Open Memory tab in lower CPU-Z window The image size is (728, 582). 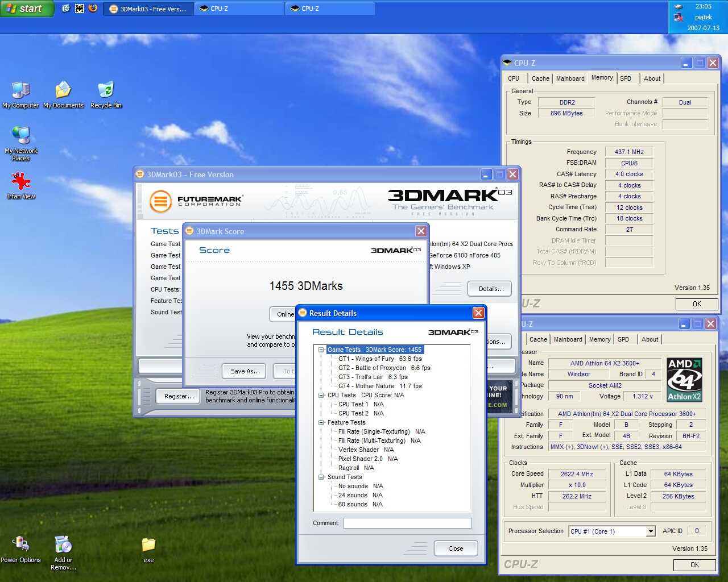599,339
